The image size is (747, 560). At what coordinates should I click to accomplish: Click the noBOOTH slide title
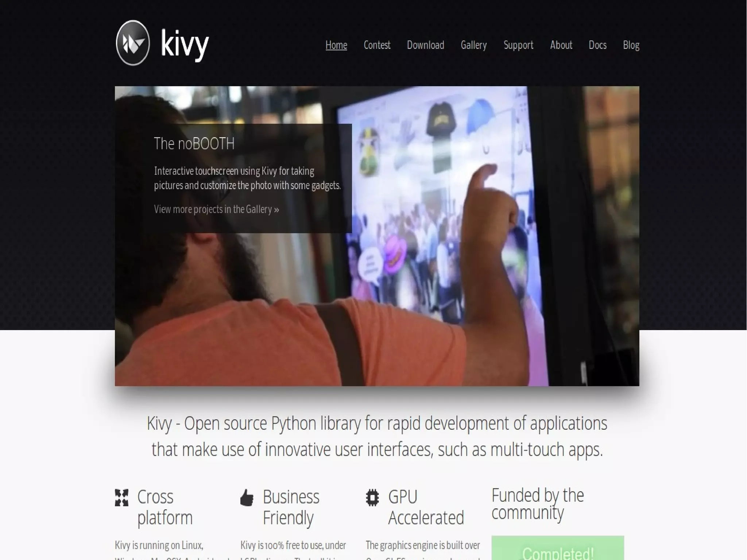click(x=194, y=143)
